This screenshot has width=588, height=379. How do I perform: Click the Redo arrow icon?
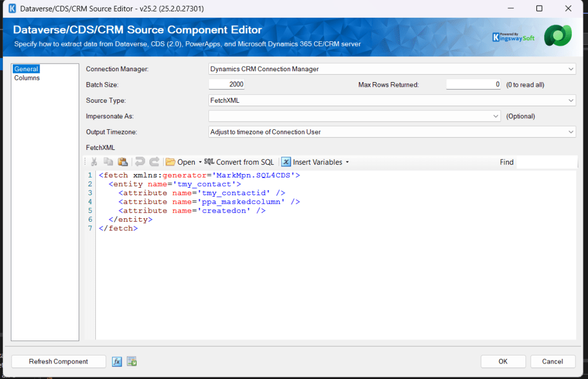point(154,161)
